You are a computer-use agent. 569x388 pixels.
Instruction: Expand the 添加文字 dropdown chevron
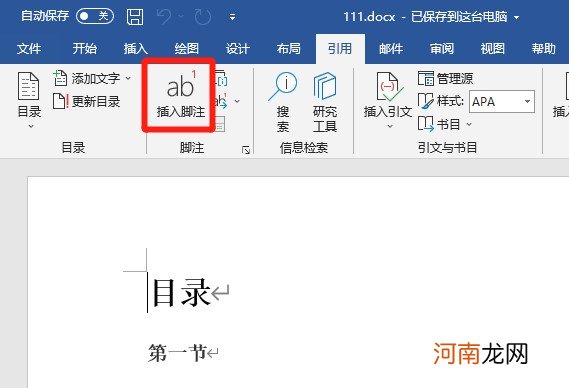click(x=128, y=78)
